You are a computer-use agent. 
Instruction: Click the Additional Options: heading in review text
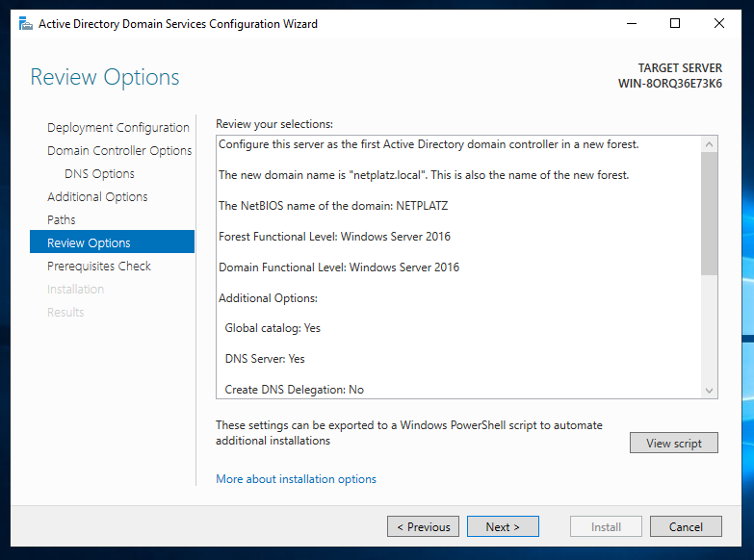[x=268, y=298]
